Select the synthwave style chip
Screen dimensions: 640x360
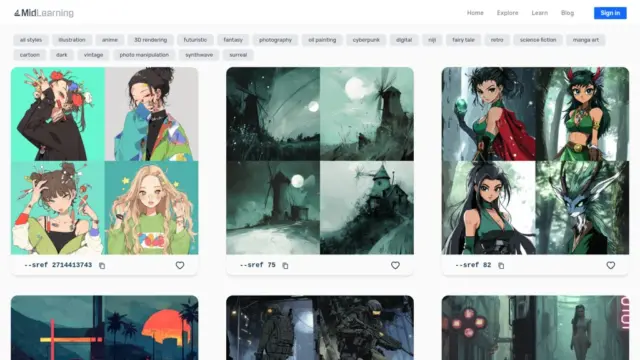pos(199,55)
